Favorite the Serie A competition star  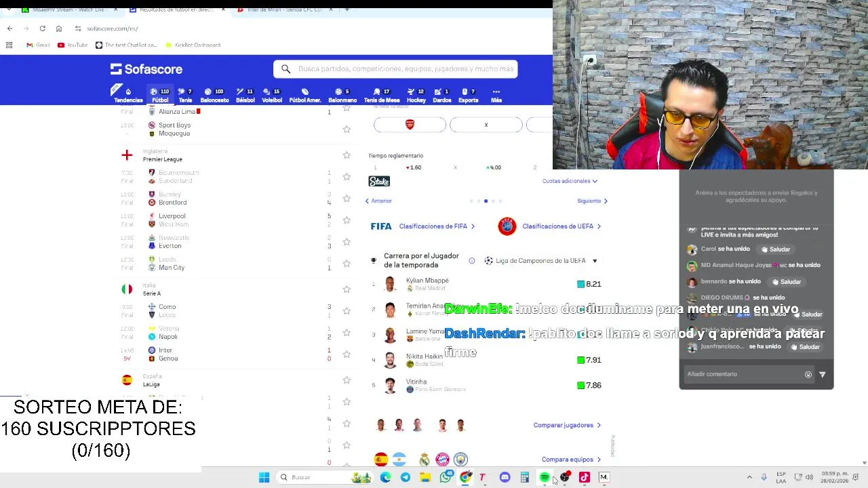(x=347, y=289)
